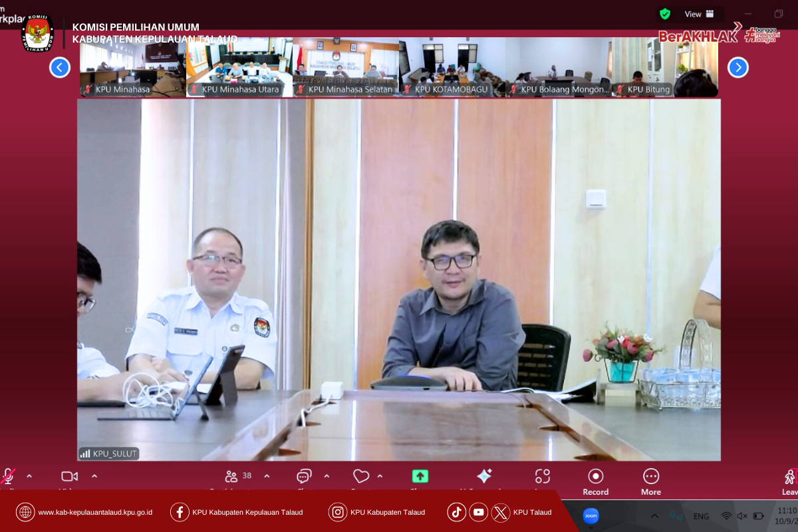Start recording with the Record button
Image resolution: width=798 pixels, height=532 pixels.
(596, 480)
